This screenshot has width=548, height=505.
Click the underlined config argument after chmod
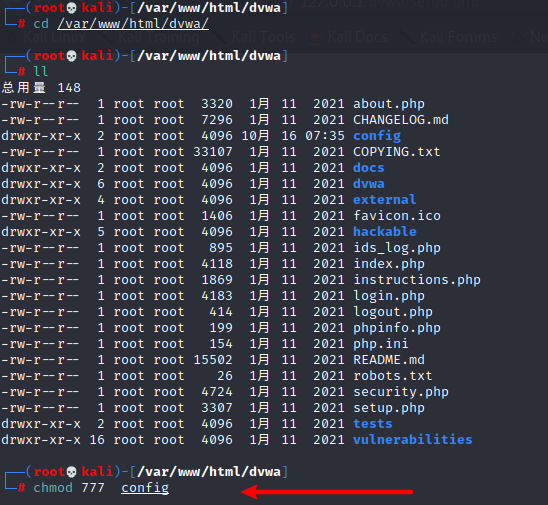pyautogui.click(x=145, y=488)
